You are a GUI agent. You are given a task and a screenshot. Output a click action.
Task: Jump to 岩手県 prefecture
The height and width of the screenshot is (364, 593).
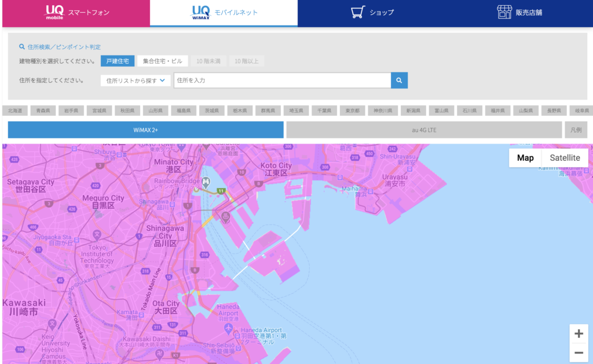(71, 111)
